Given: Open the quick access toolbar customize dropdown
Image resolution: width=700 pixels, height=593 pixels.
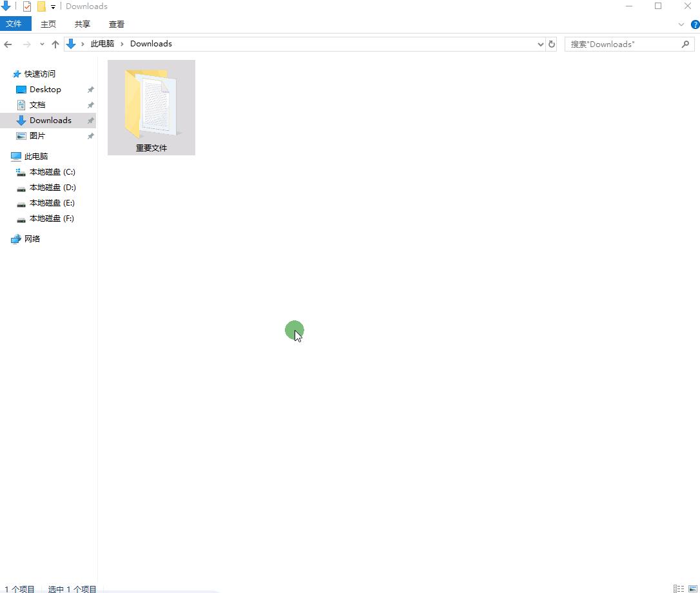Looking at the screenshot, I should 53,6.
